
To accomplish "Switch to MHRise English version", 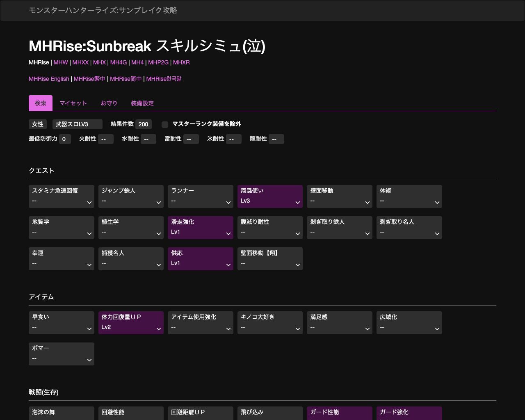I will pos(49,79).
